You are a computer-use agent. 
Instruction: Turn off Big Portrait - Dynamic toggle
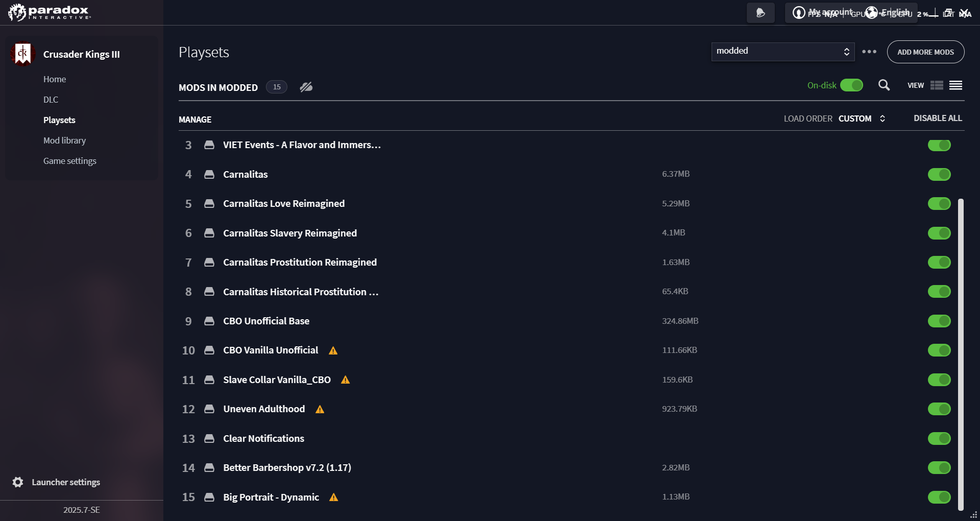click(939, 497)
